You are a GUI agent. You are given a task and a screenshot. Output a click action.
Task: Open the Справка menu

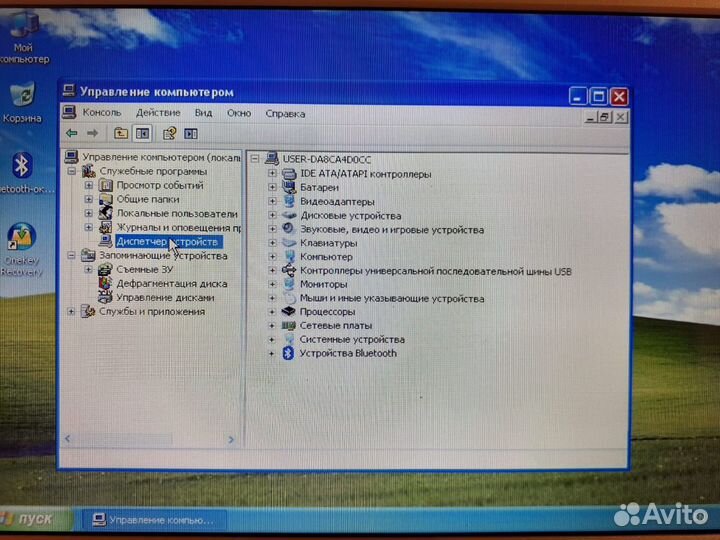[285, 114]
